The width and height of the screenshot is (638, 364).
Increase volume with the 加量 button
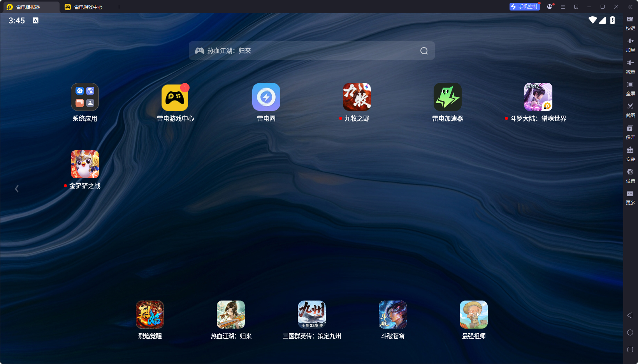(630, 45)
